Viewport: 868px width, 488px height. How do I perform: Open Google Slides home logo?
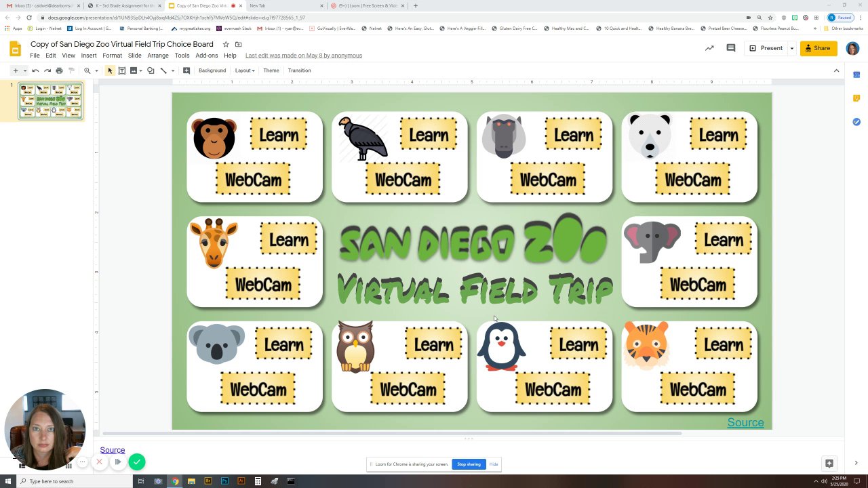[x=15, y=49]
